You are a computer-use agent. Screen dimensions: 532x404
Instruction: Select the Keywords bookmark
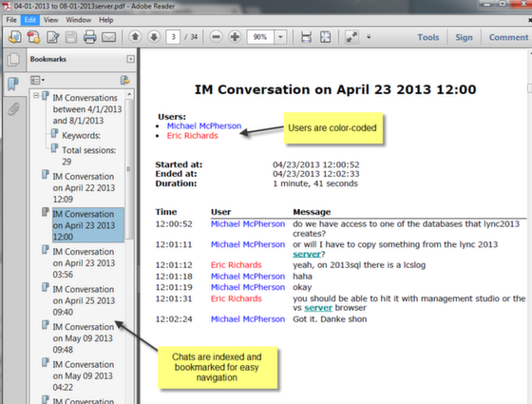pyautogui.click(x=81, y=135)
